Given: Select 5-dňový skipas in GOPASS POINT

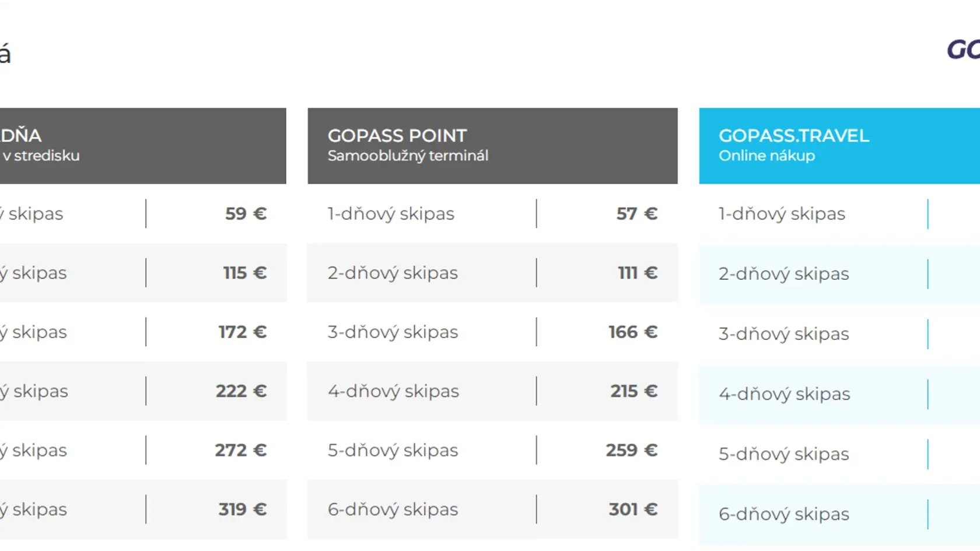Looking at the screenshot, I should click(x=393, y=450).
